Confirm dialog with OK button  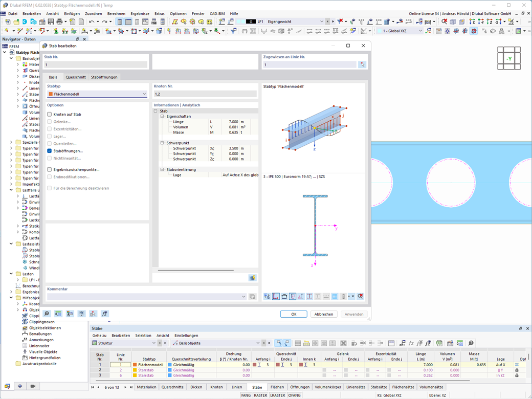[294, 314]
